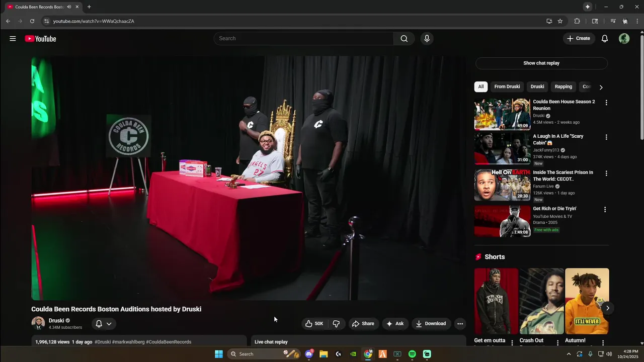
Task: Open Coulda Been House Season 2 thumbnail
Action: click(x=502, y=114)
